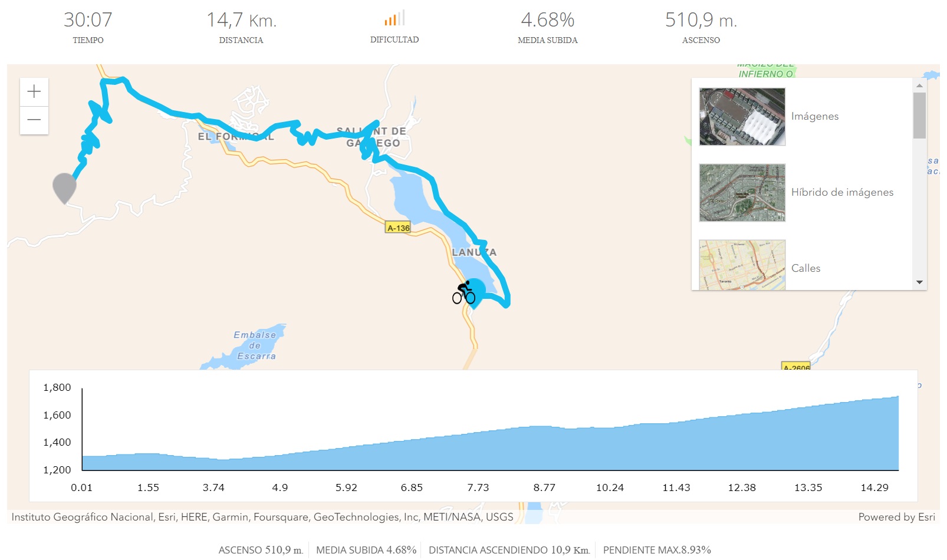This screenshot has height=560, width=947.
Task: Zoom out of the map
Action: tap(34, 120)
